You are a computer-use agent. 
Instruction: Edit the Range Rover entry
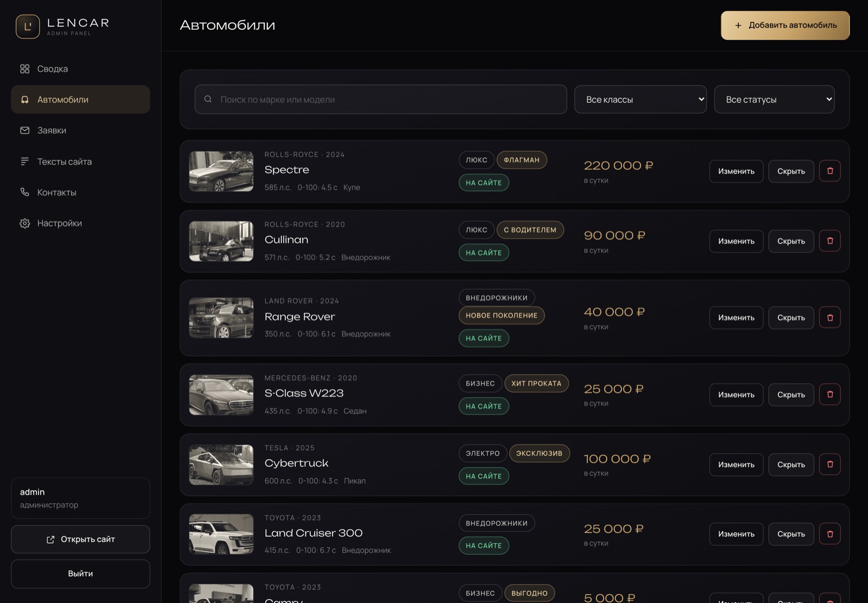click(736, 318)
